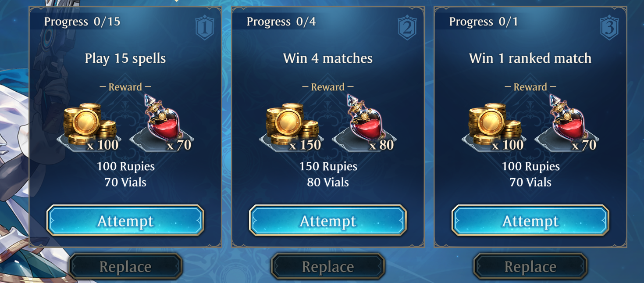
Task: Attempt the 'Play 15 spells' mission
Action: tap(125, 221)
